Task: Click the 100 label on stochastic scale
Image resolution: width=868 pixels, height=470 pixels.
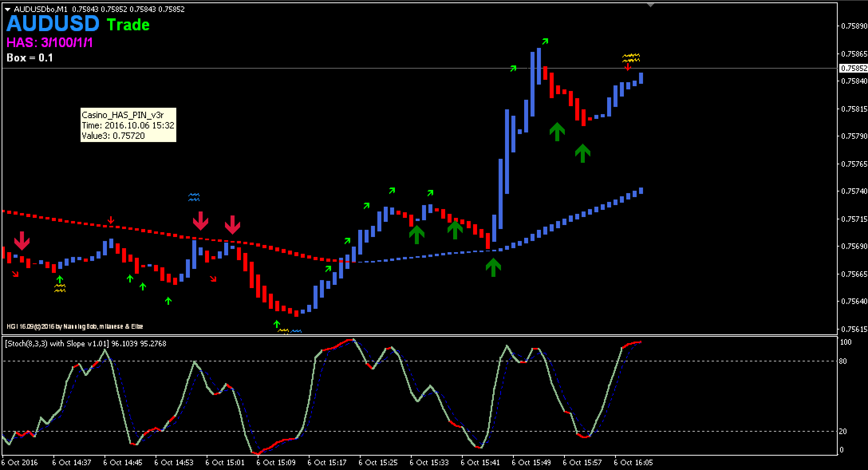Action: coord(846,342)
